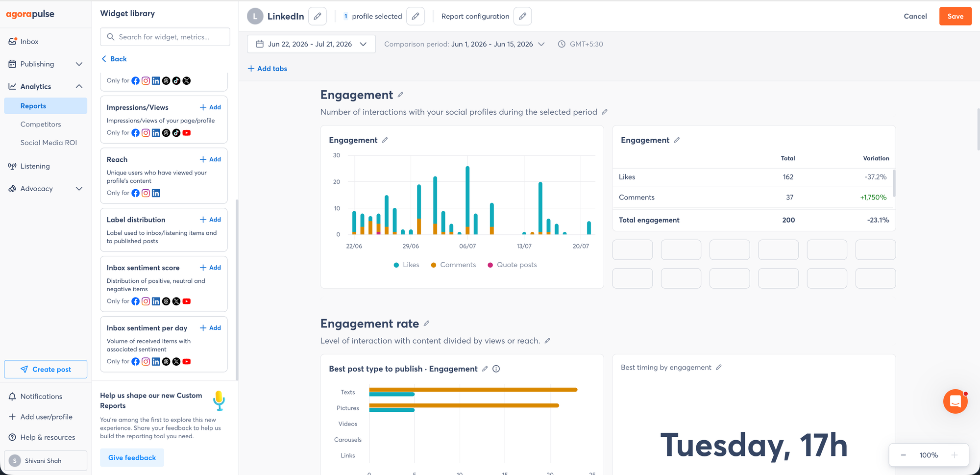980x475 pixels.
Task: Click the Total engagement row
Action: pyautogui.click(x=754, y=220)
